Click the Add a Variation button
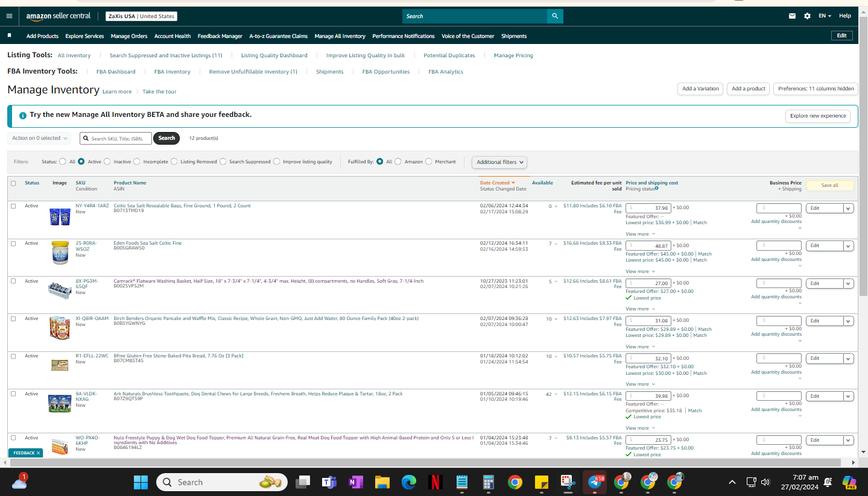The image size is (868, 496). pos(700,89)
